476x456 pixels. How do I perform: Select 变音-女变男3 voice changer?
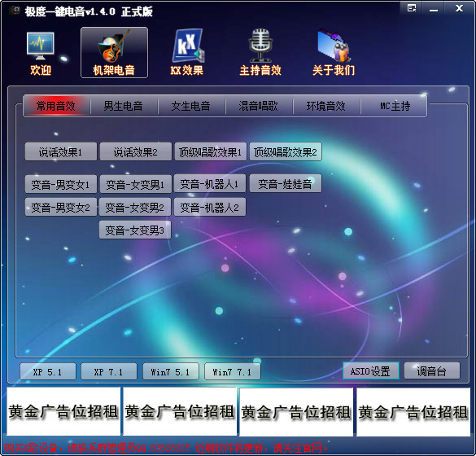coord(135,230)
